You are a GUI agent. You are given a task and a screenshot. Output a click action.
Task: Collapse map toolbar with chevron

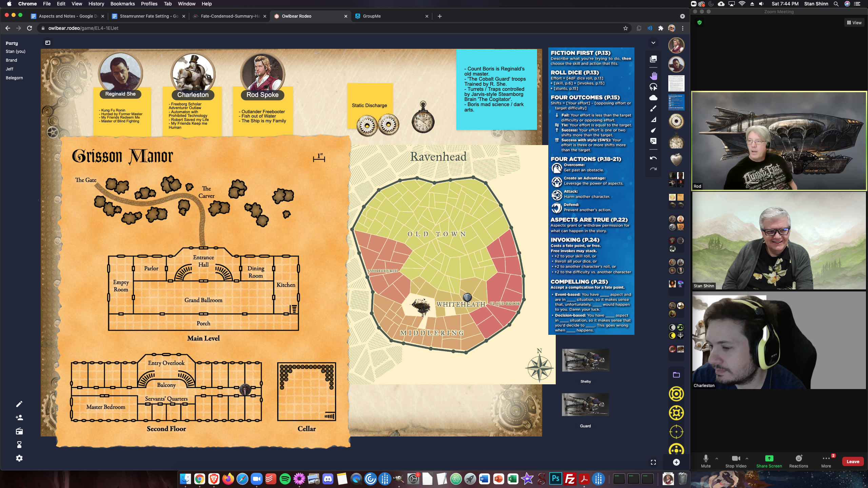coord(653,43)
